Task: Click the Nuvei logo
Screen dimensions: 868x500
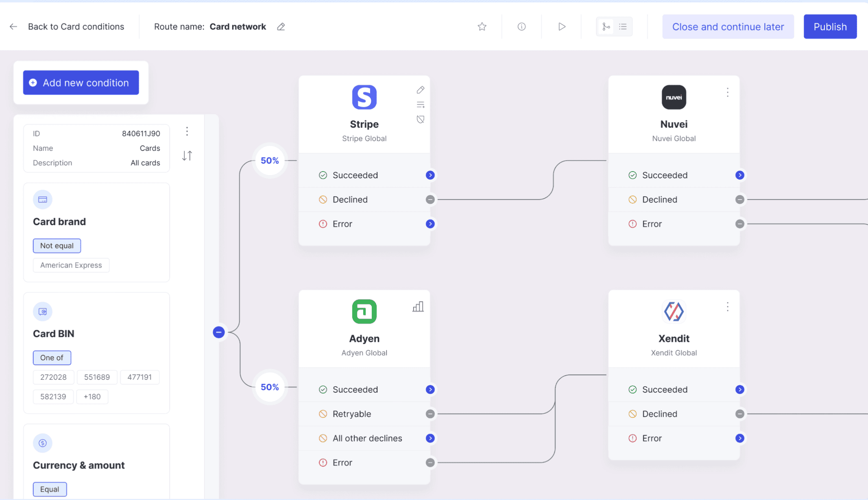Action: coord(674,97)
